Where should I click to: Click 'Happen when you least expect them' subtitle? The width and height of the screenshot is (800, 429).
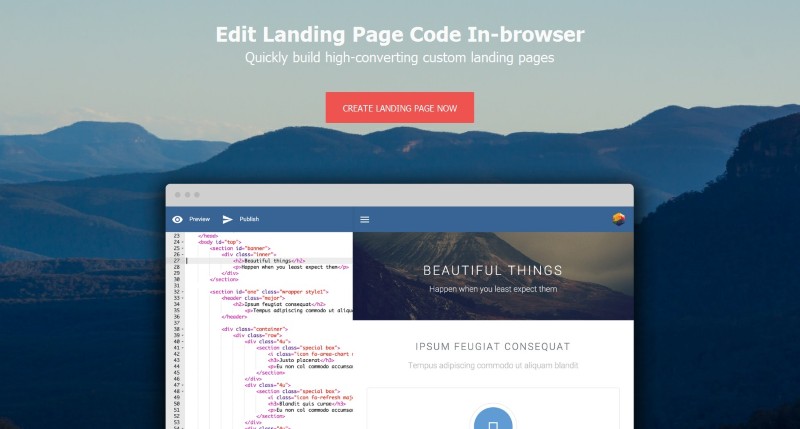pyautogui.click(x=493, y=289)
